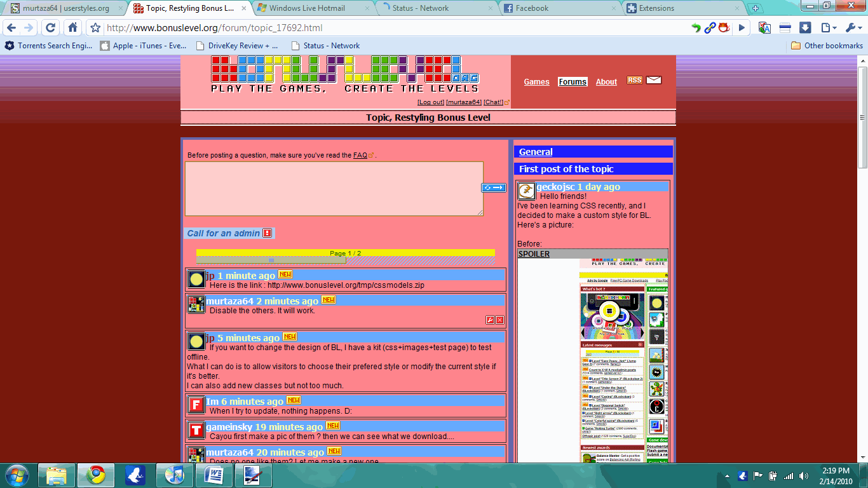Open the DriveKey Review bookmark
Image resolution: width=868 pixels, height=488 pixels.
point(237,46)
